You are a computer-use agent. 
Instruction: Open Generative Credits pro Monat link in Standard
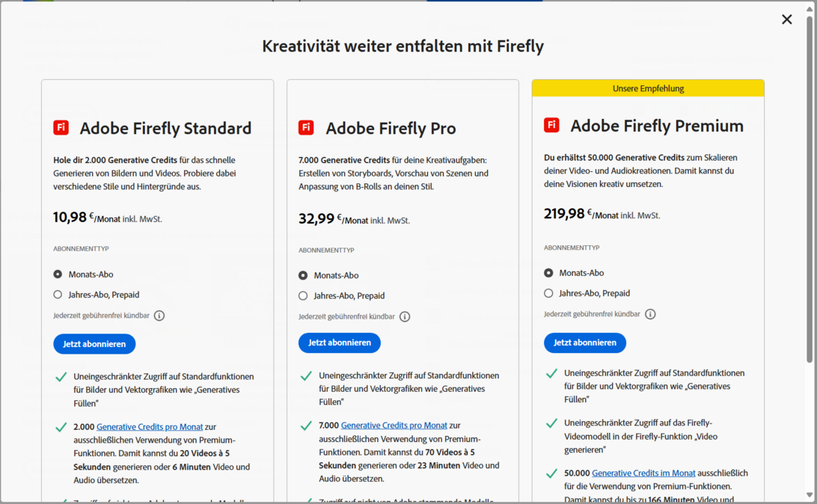pyautogui.click(x=150, y=427)
